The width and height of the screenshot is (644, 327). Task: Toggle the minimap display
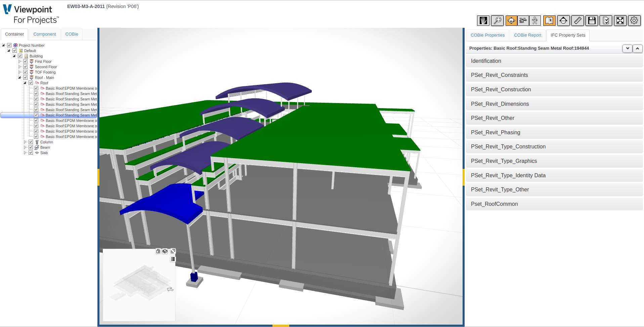pos(550,20)
